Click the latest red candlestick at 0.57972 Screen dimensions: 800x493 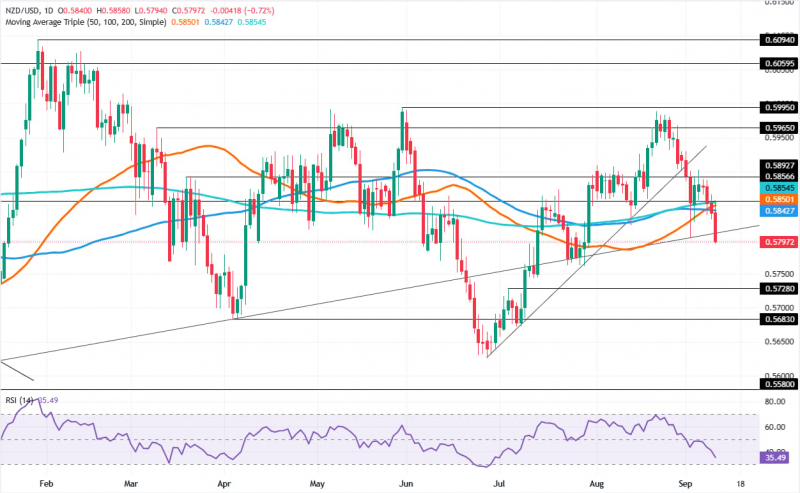point(716,228)
